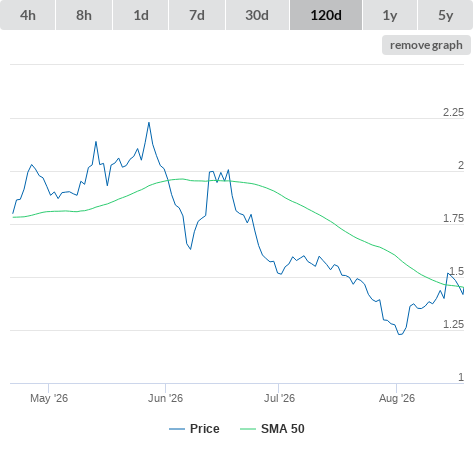Switch chart to 1y range
The image size is (474, 455).
[x=390, y=15]
